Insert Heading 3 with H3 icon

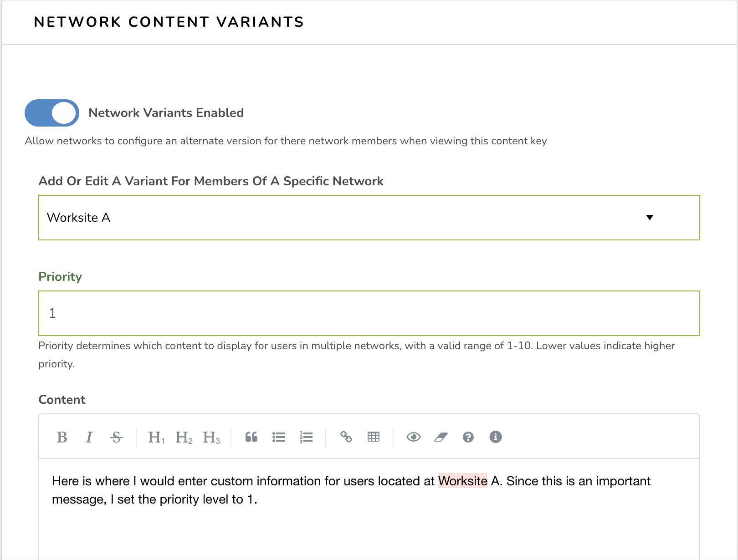[211, 437]
